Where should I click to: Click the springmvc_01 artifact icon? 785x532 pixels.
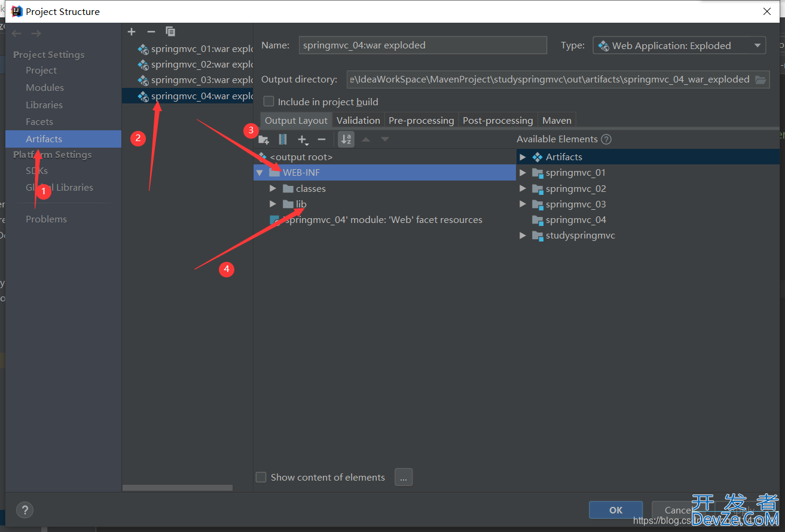143,49
